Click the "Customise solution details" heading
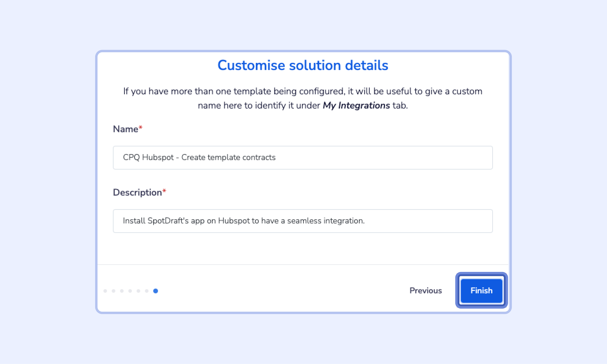The width and height of the screenshot is (607, 364). pyautogui.click(x=303, y=65)
